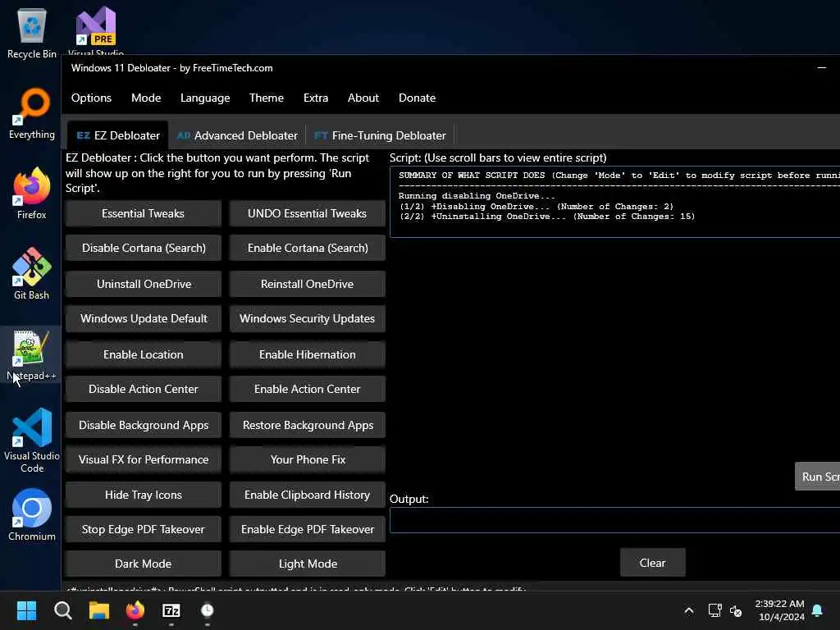The image size is (840, 630).
Task: Click the Hide Tray Icons button
Action: click(143, 495)
